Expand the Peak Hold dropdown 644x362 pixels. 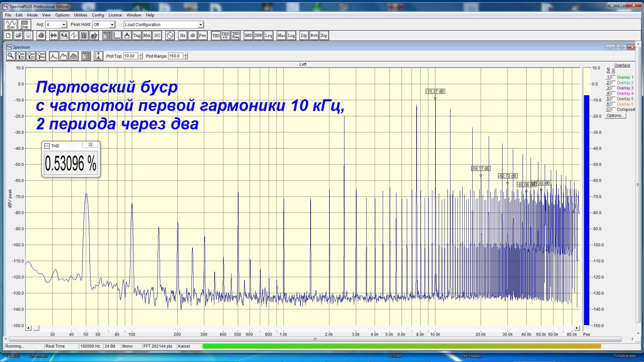[112, 25]
